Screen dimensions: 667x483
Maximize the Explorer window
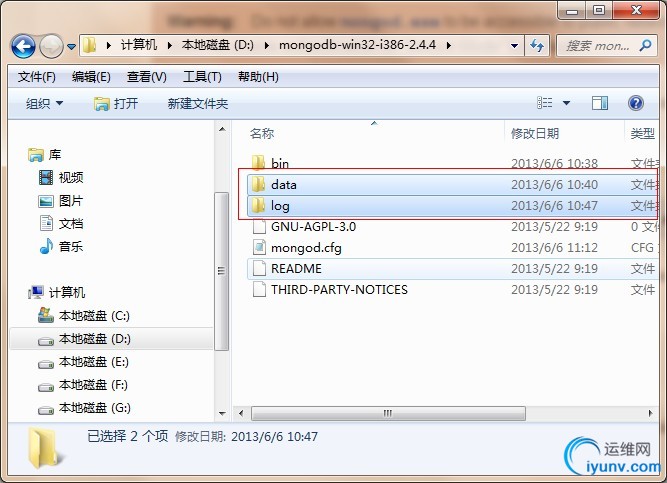pyautogui.click(x=599, y=10)
